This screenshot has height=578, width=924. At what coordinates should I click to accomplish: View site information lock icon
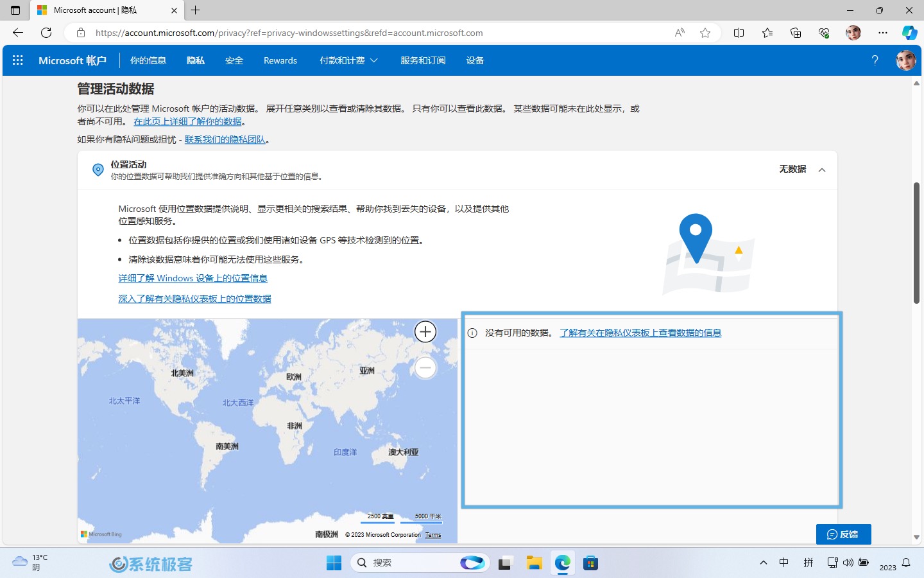(x=81, y=33)
